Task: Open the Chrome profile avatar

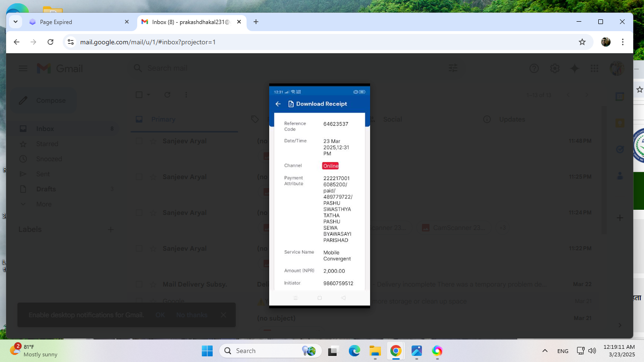Action: [x=606, y=42]
